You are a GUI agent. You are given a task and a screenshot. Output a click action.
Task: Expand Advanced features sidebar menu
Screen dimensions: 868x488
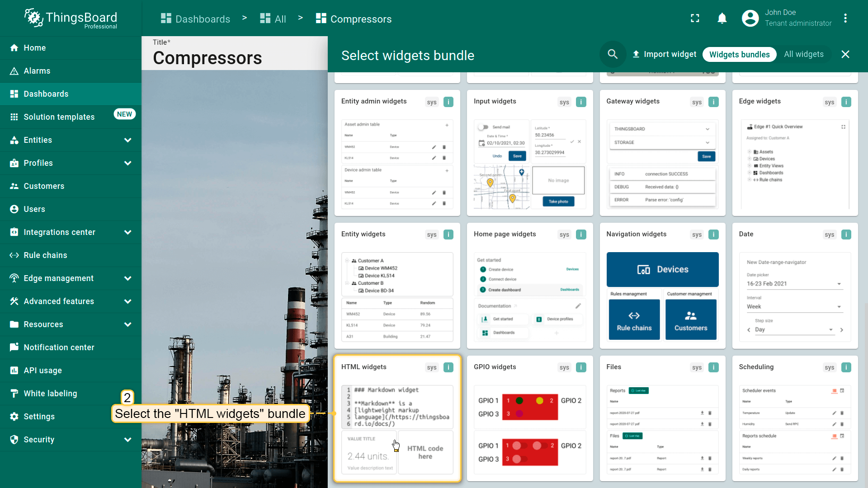[127, 301]
